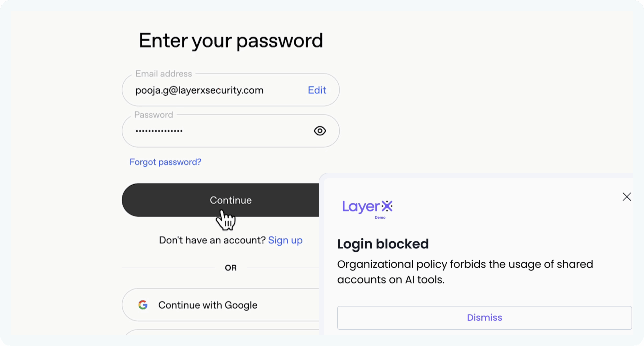
Task: Follow the Sign up link
Action: click(285, 240)
